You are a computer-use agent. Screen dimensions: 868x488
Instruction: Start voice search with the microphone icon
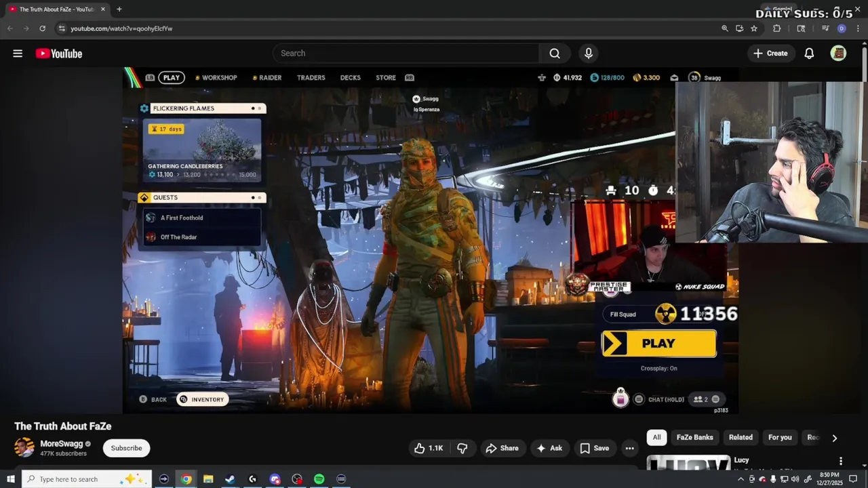[x=589, y=54]
